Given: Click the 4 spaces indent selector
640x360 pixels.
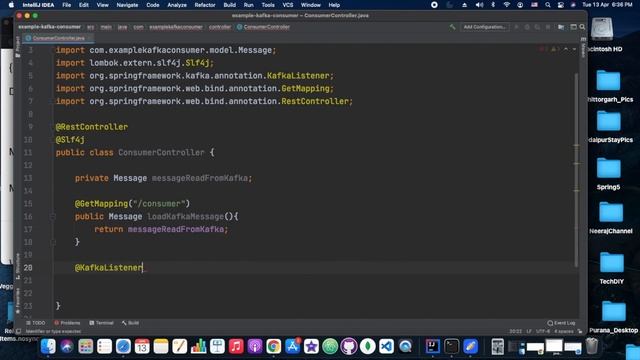Looking at the screenshot, I should [564, 331].
